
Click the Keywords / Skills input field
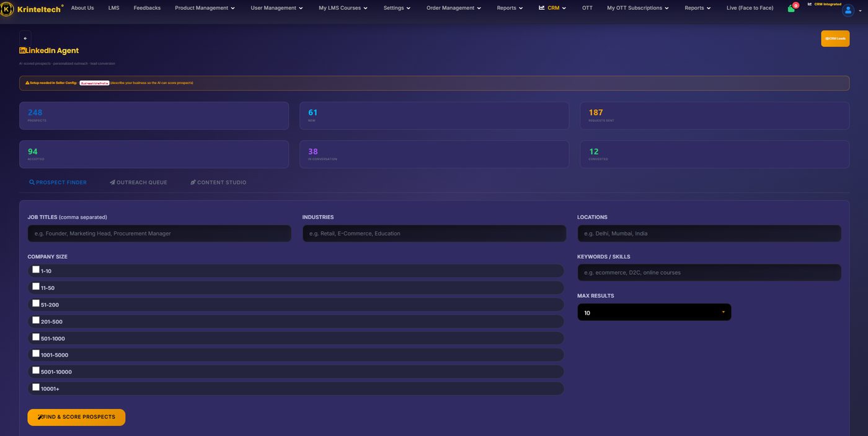click(709, 272)
